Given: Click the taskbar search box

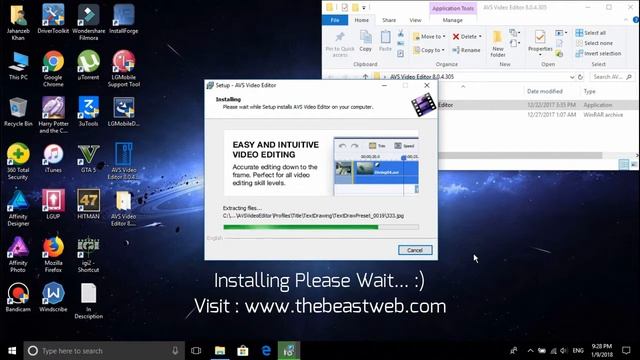Looking at the screenshot, I should [x=104, y=351].
